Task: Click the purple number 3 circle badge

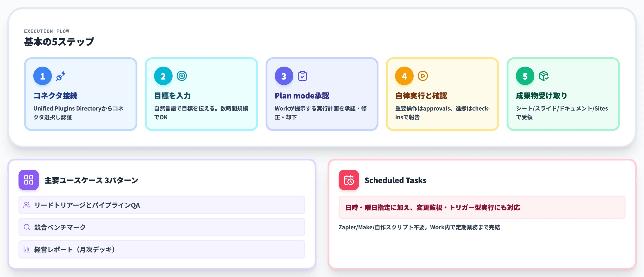Action: [284, 76]
